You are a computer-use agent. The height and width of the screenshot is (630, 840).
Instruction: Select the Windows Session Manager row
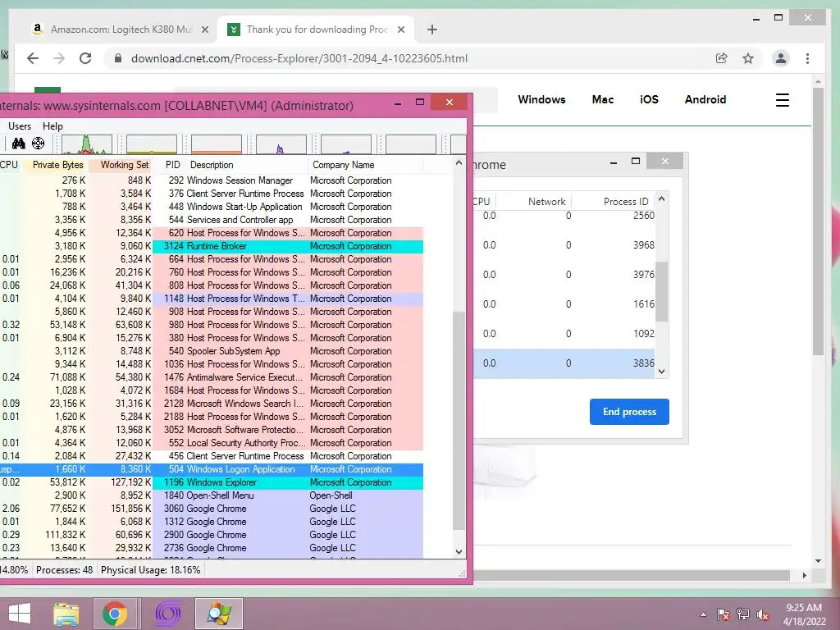212,180
